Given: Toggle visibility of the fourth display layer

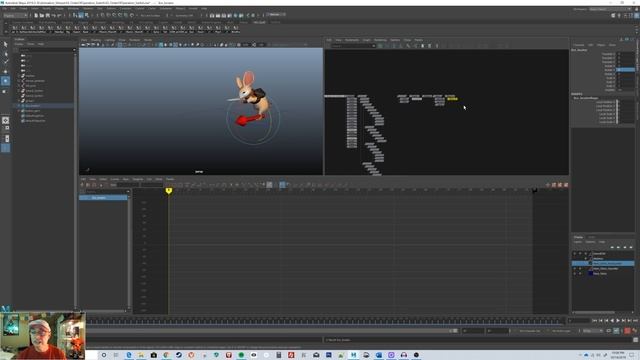Looking at the screenshot, I should coord(575,269).
